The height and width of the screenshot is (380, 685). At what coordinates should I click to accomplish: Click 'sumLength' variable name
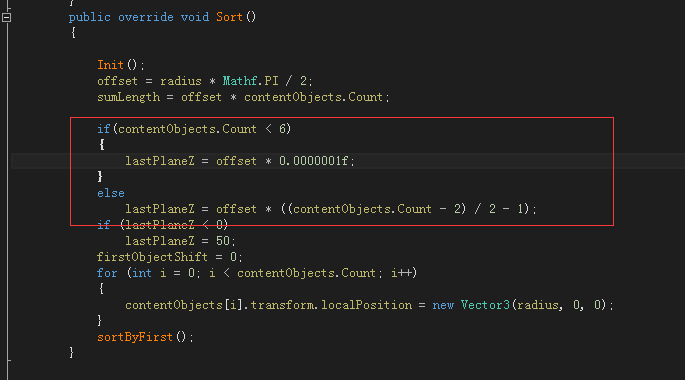tap(128, 97)
